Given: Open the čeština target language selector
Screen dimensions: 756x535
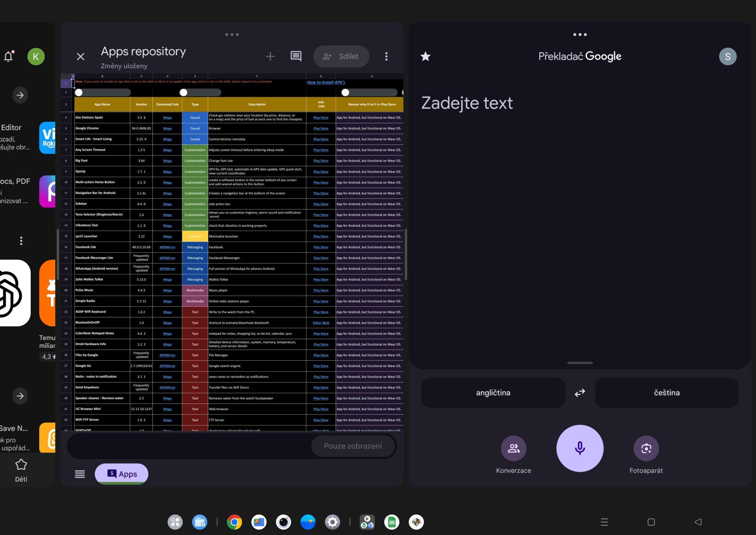Looking at the screenshot, I should tap(666, 393).
